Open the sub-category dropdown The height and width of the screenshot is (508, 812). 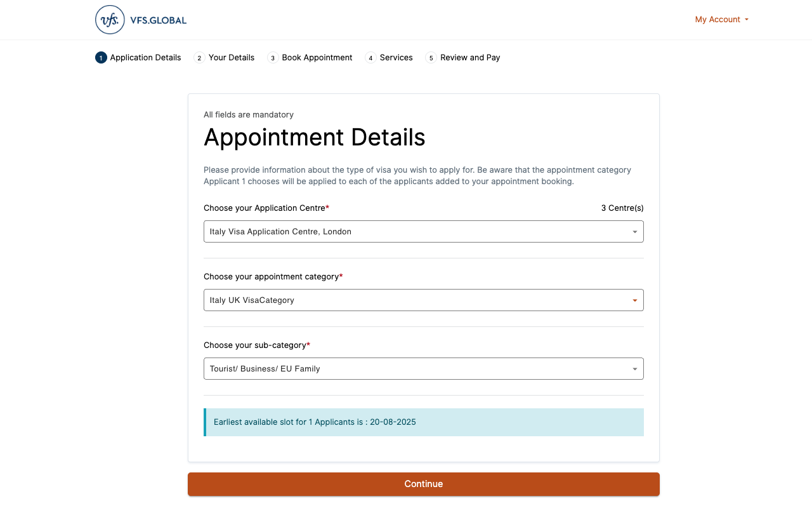click(x=423, y=368)
